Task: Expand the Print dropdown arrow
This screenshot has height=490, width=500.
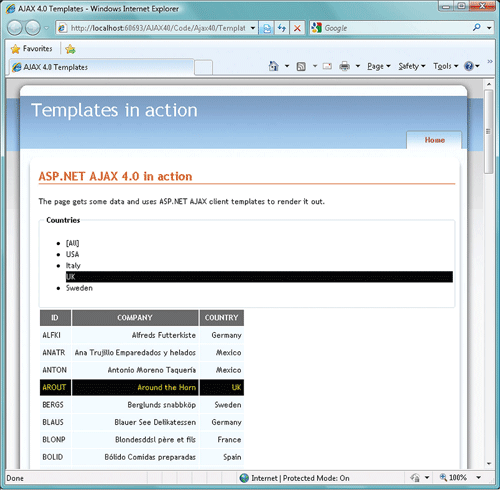Action: coord(358,66)
